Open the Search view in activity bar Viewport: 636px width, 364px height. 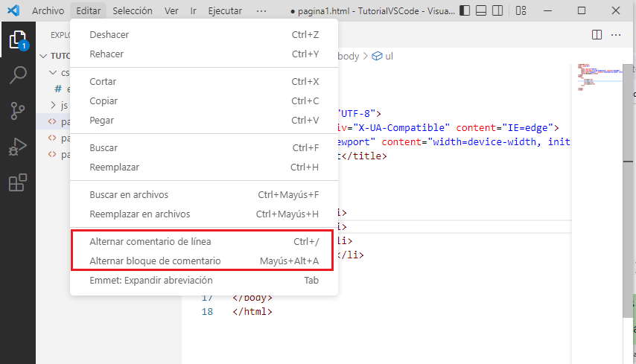tap(18, 75)
